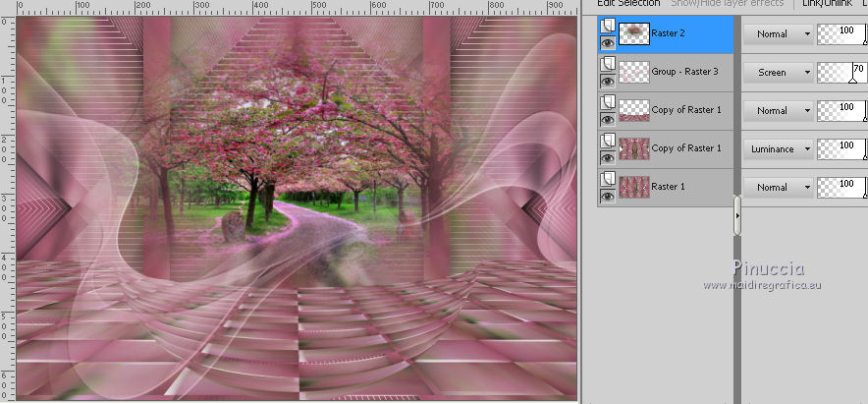Click the opacity slider on the Luminance layer row
Viewport: 868px width, 404px height.
tap(842, 149)
